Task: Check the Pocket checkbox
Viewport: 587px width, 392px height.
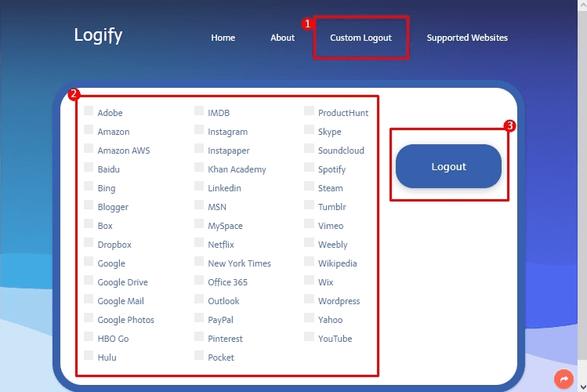Action: coord(199,355)
